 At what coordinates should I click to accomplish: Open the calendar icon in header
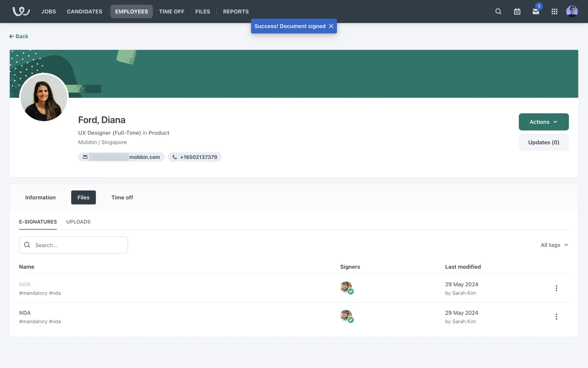[517, 11]
